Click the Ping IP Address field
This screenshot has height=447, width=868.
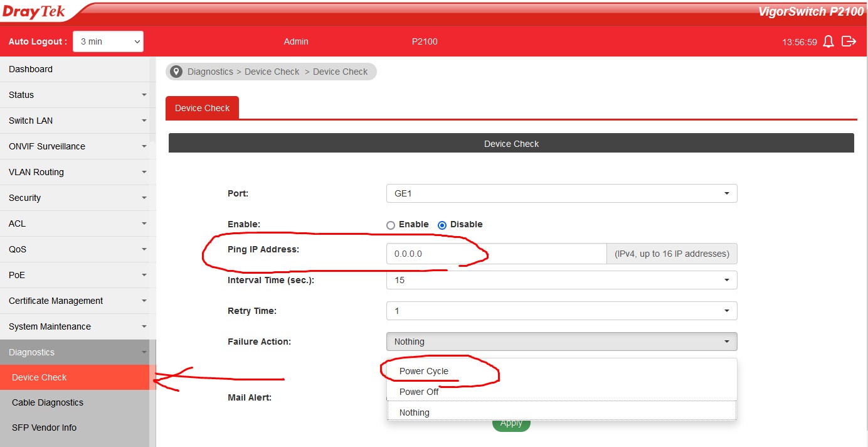click(x=495, y=254)
